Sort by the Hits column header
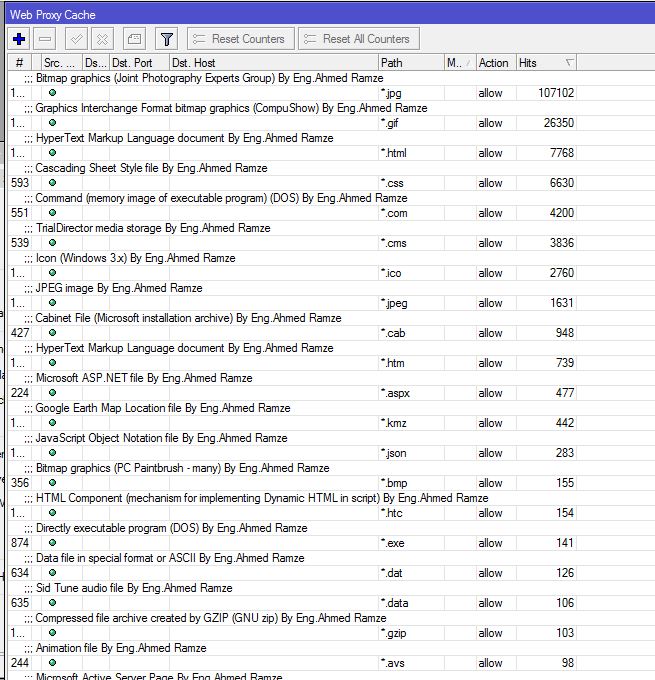This screenshot has height=680, width=655. click(x=546, y=63)
